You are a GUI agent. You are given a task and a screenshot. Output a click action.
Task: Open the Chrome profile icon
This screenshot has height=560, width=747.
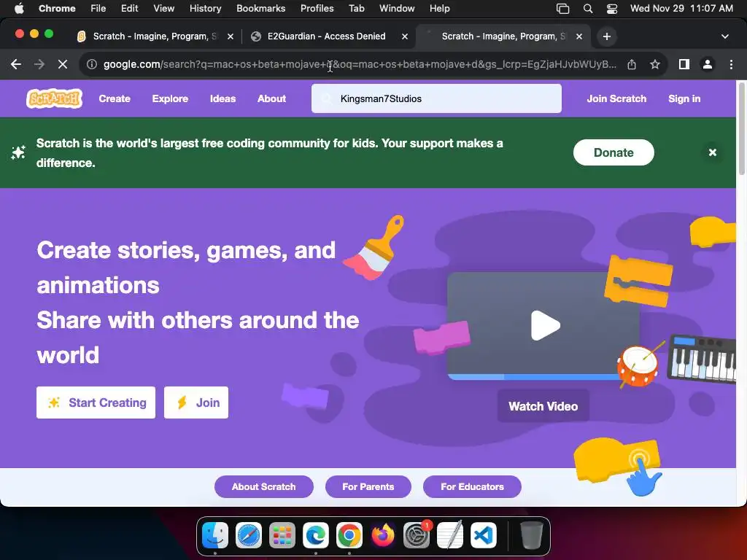click(x=708, y=64)
